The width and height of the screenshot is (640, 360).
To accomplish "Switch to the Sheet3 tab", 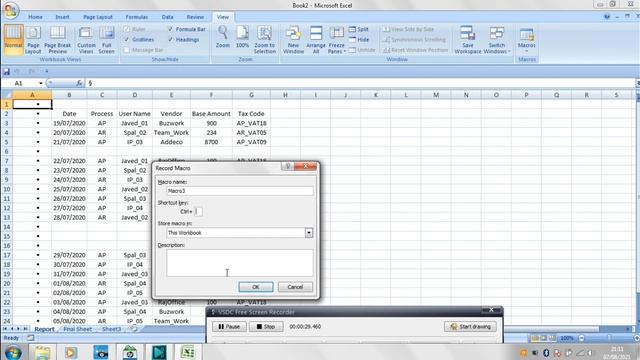I will (111, 329).
